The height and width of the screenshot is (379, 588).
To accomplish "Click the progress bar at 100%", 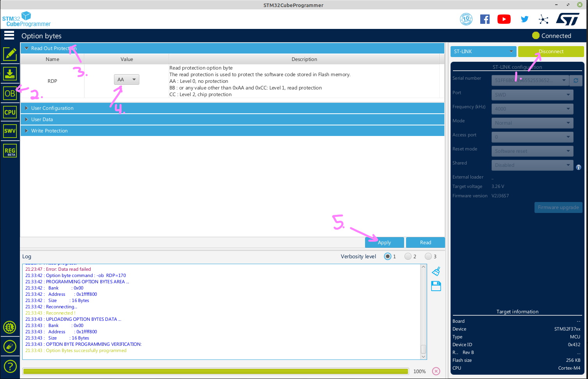I will [x=216, y=371].
